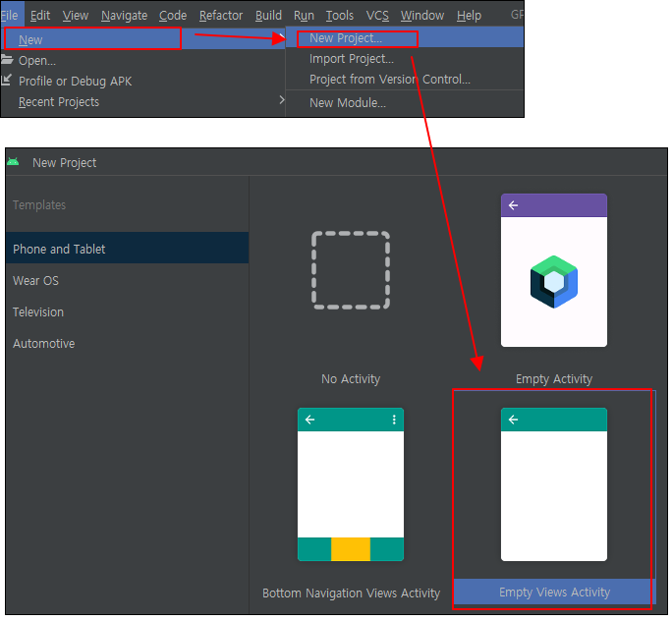This screenshot has width=672, height=621.
Task: Choose New Project... from submenu
Action: point(405,37)
